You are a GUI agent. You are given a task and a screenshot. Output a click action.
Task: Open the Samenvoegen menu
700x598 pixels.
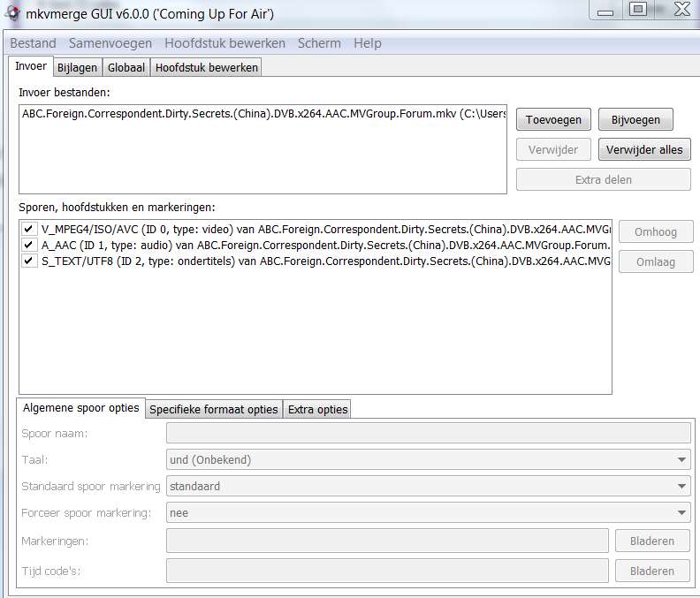(110, 43)
